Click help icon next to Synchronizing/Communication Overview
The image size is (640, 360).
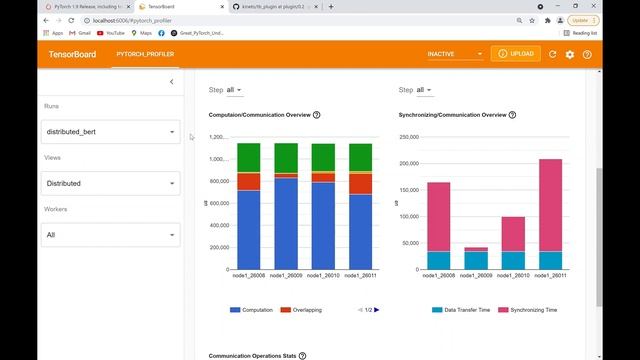click(x=512, y=115)
